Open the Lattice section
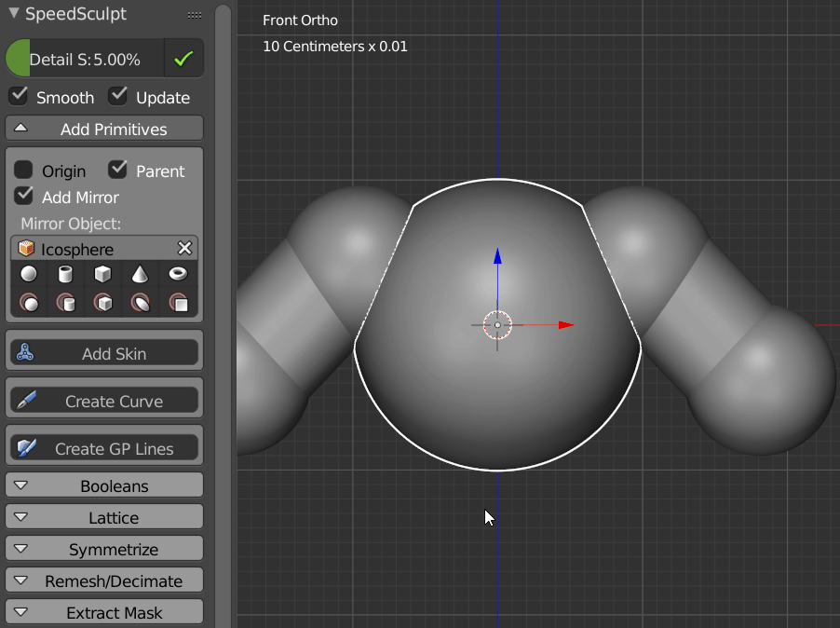Viewport: 840px width, 628px height. click(x=103, y=517)
